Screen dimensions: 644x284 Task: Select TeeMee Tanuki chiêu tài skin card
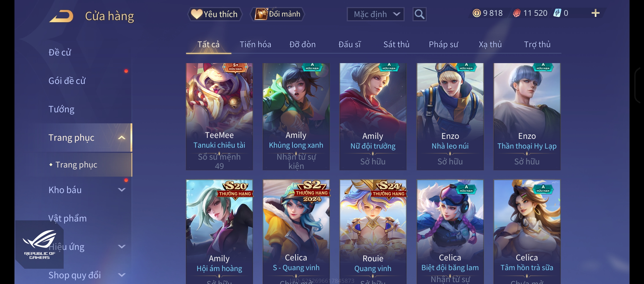coord(219,116)
